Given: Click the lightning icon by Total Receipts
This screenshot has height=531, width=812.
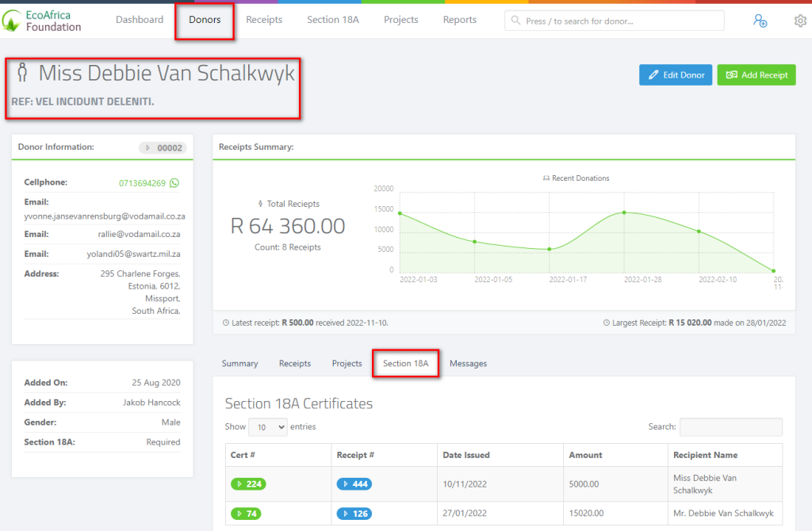Looking at the screenshot, I should (x=260, y=204).
